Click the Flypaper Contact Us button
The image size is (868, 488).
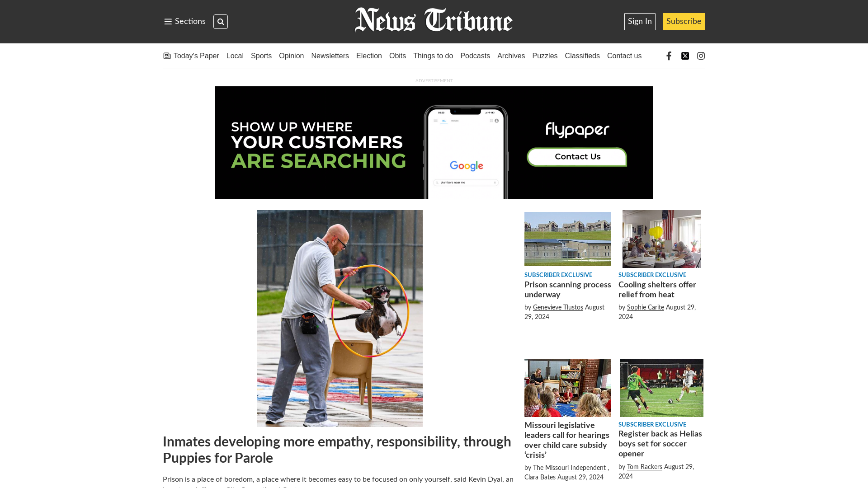coord(576,156)
